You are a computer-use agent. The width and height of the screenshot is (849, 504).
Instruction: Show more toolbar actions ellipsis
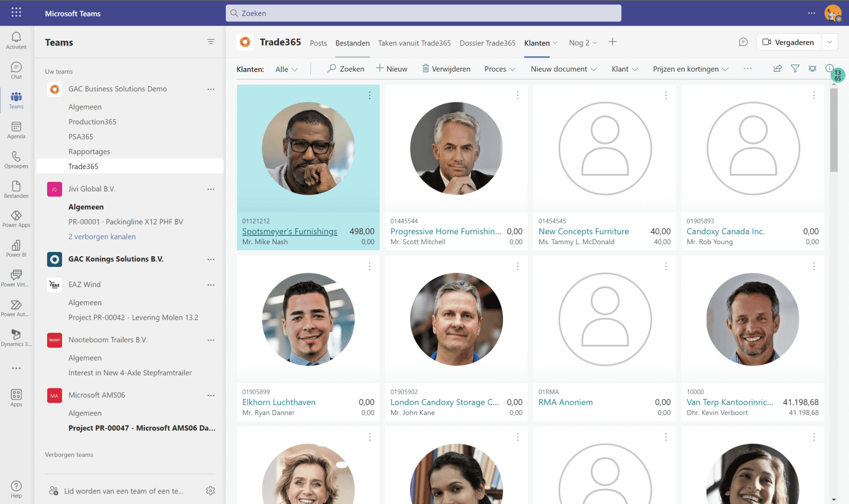coord(748,69)
